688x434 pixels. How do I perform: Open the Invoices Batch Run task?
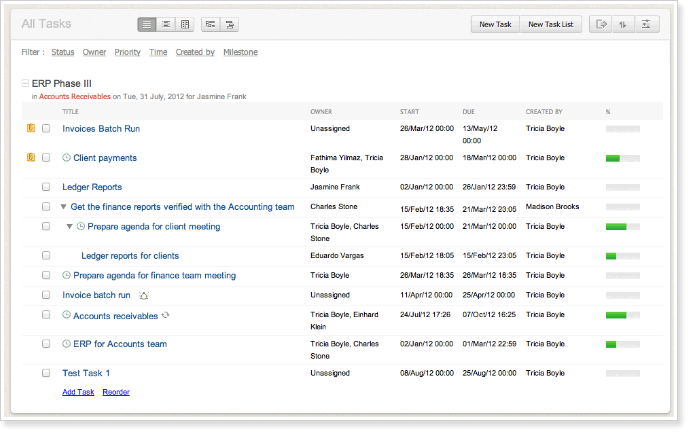point(101,129)
